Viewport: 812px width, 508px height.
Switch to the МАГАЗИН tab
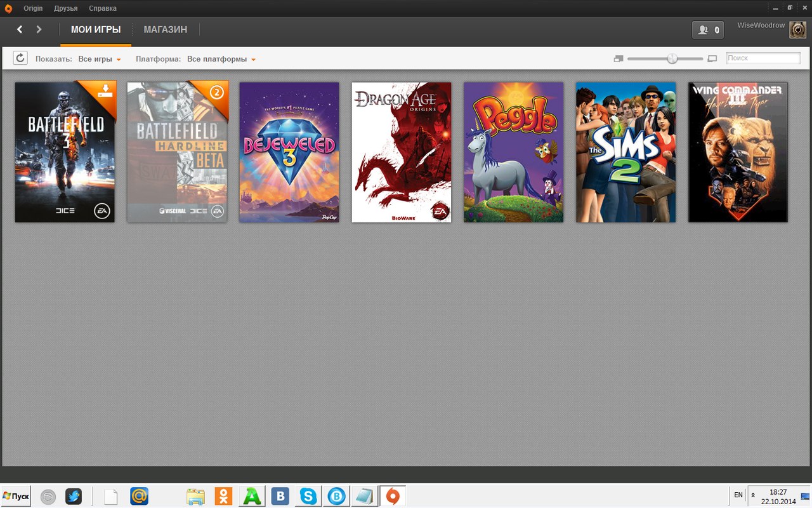166,30
